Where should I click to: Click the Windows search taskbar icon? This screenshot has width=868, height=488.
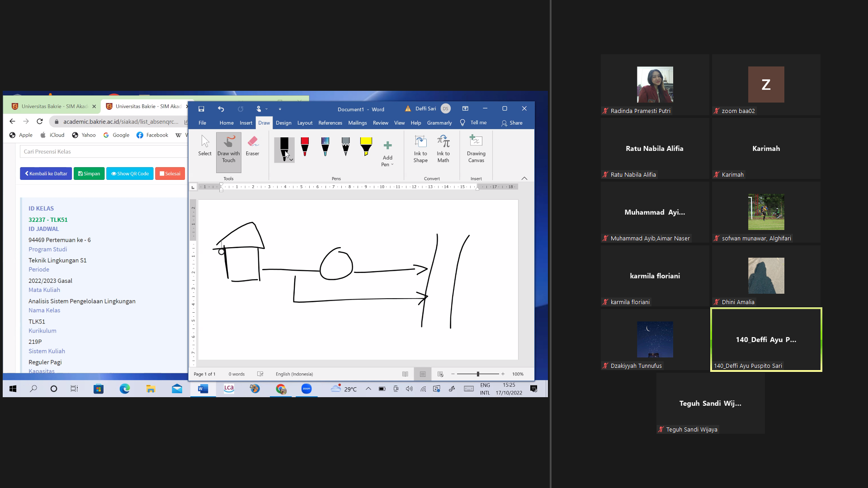tap(33, 389)
